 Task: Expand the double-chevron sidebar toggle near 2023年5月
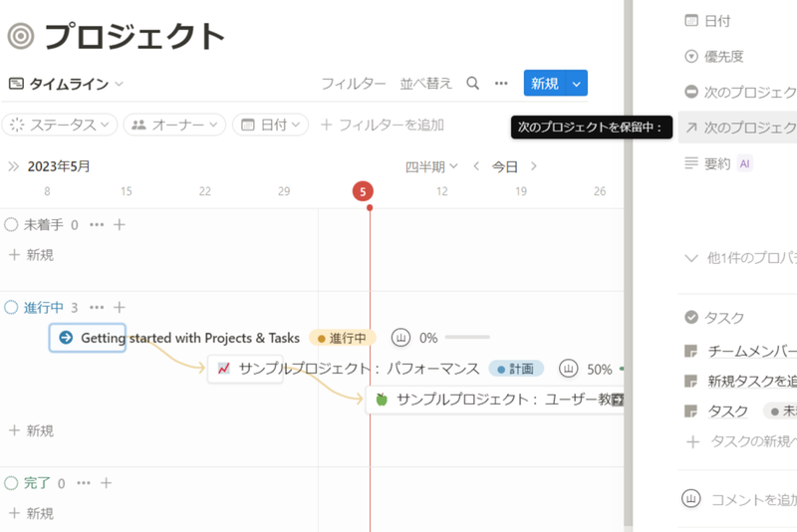[x=13, y=166]
